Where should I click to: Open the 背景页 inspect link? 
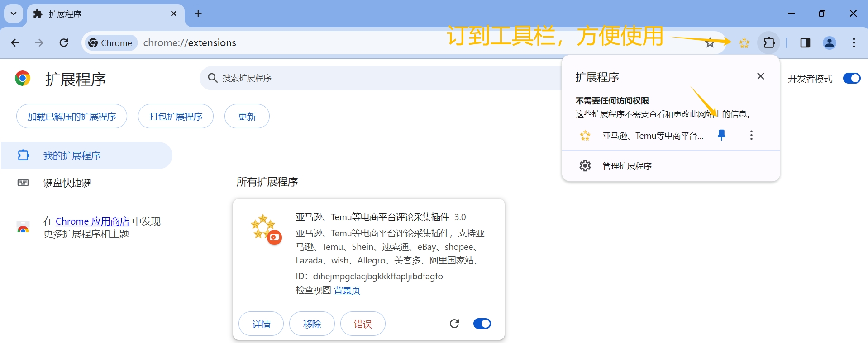347,290
